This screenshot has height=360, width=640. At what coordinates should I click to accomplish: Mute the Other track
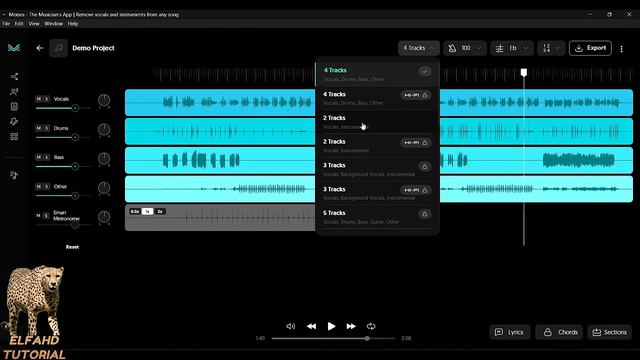[39, 187]
